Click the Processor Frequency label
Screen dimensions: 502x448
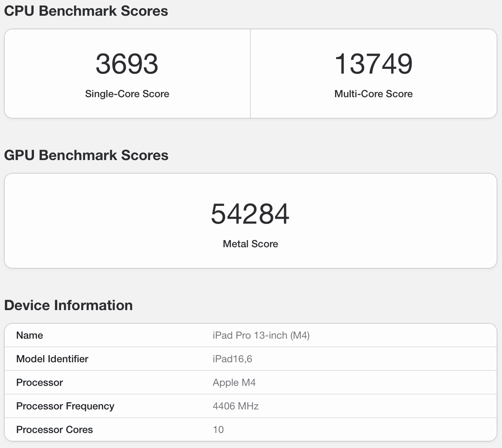65,406
